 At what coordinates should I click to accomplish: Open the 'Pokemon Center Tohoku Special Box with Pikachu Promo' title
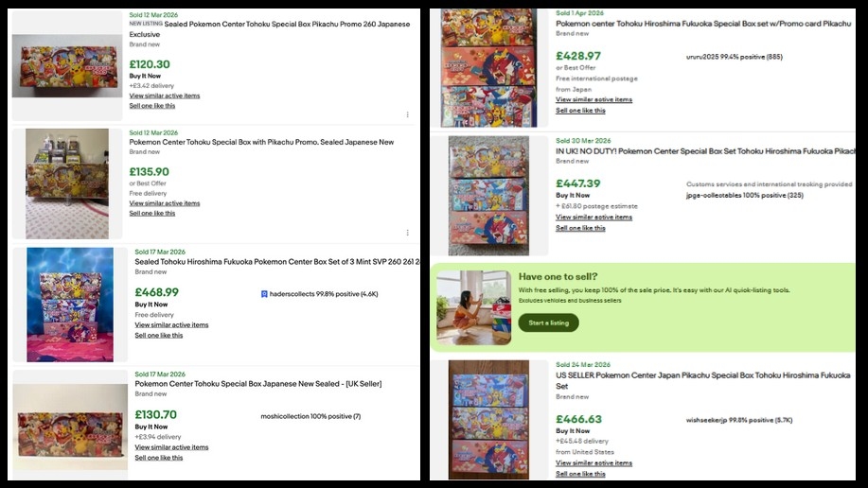(x=261, y=143)
